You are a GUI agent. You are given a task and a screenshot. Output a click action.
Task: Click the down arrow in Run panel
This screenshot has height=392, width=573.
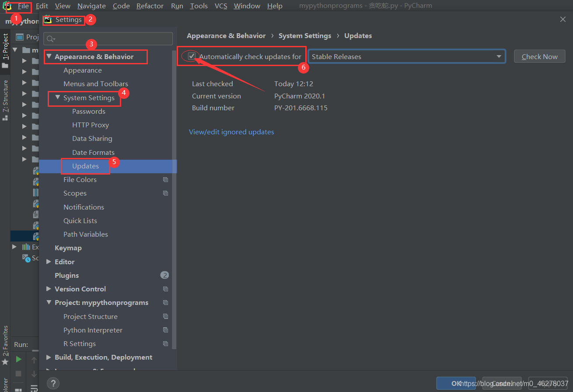click(34, 374)
